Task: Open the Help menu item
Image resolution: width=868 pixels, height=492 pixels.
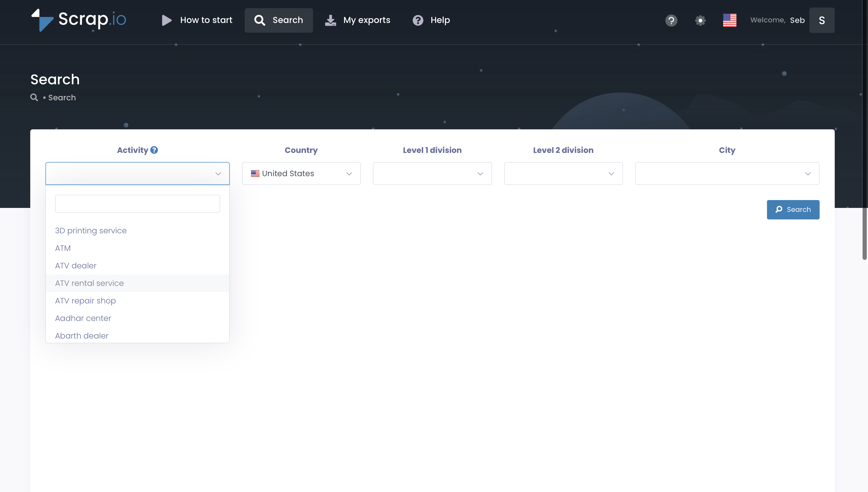Action: [x=431, y=20]
